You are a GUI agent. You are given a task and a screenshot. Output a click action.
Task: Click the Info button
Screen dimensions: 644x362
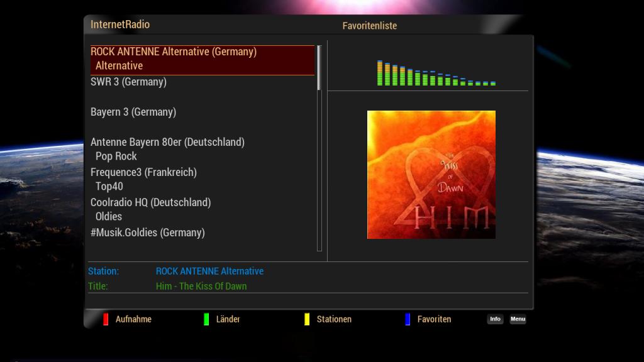pyautogui.click(x=496, y=319)
